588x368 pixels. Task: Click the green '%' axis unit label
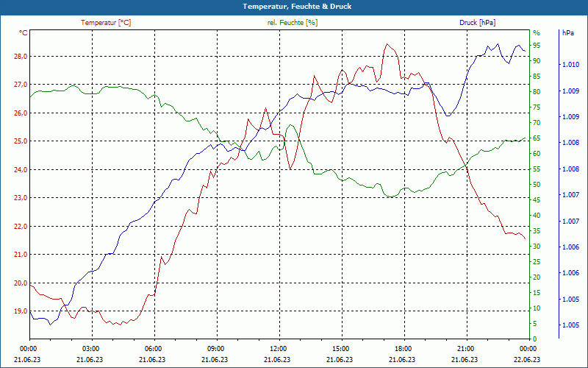pyautogui.click(x=537, y=33)
